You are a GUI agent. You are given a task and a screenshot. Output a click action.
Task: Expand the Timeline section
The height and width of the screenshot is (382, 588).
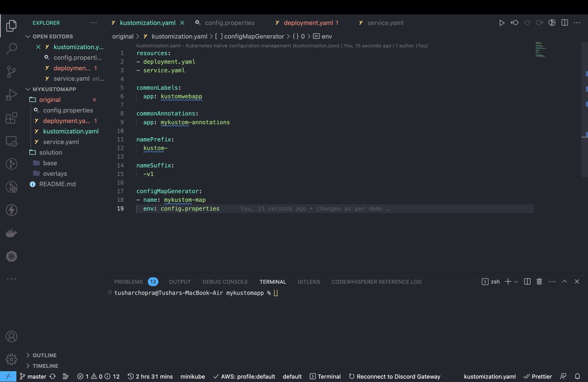(45, 366)
